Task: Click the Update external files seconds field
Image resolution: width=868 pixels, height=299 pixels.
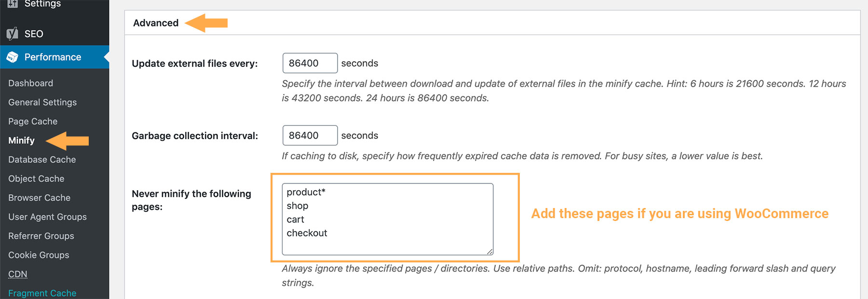Action: pyautogui.click(x=310, y=63)
